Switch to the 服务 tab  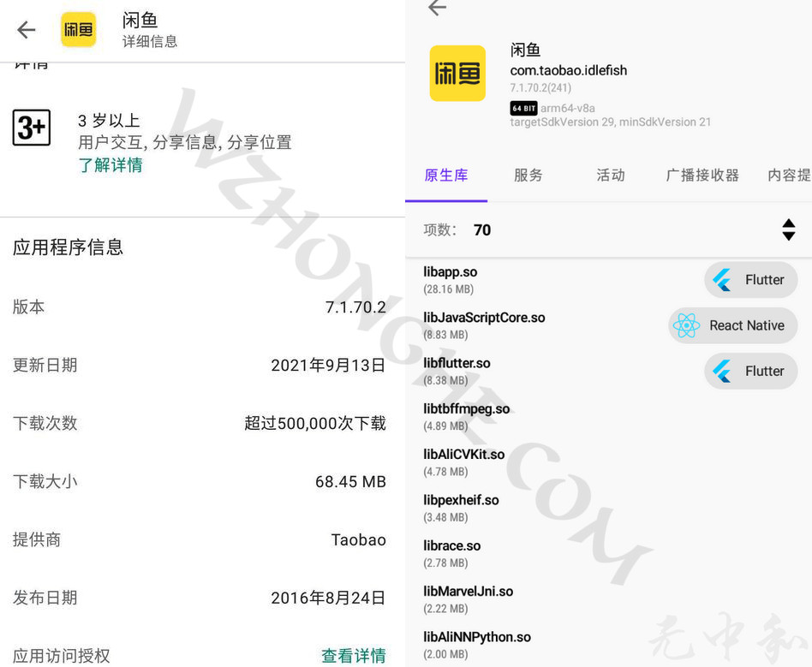[x=528, y=176]
